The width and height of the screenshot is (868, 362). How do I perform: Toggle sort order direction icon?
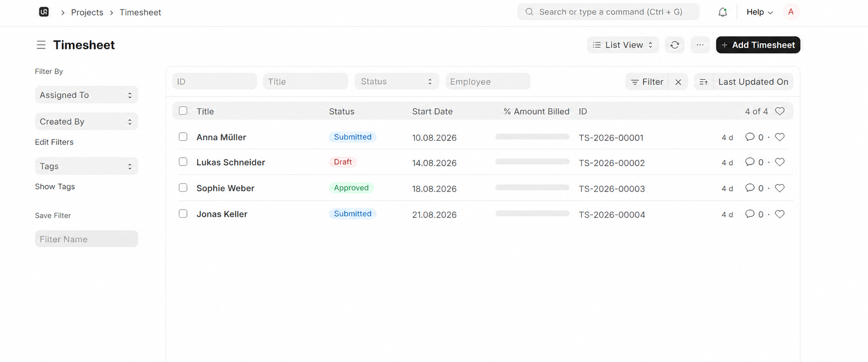pyautogui.click(x=704, y=82)
